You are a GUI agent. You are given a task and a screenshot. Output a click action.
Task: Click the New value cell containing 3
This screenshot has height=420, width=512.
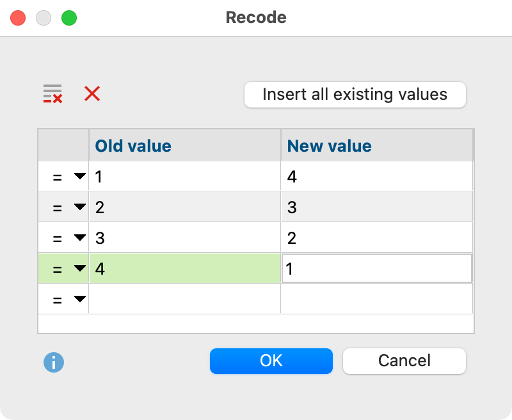tap(376, 207)
